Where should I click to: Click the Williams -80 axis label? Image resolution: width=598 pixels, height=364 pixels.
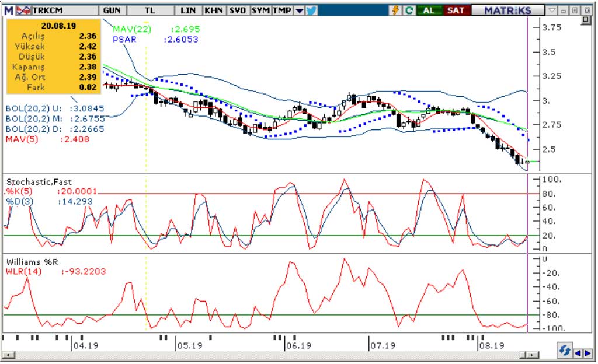[x=551, y=315]
